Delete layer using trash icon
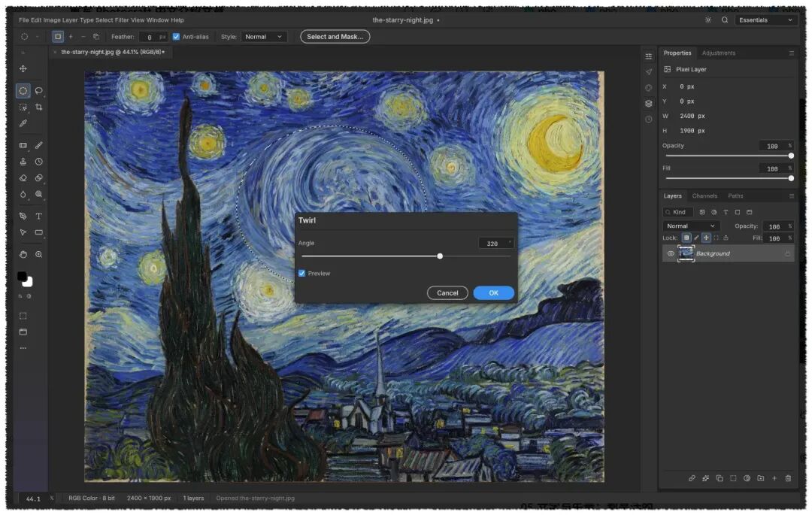Viewport: 812px width, 515px height. point(788,478)
